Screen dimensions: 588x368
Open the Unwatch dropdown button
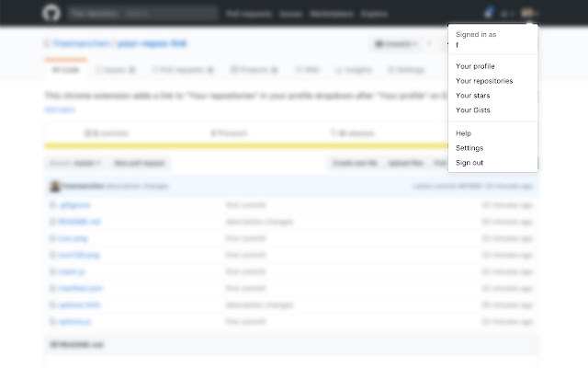point(396,44)
